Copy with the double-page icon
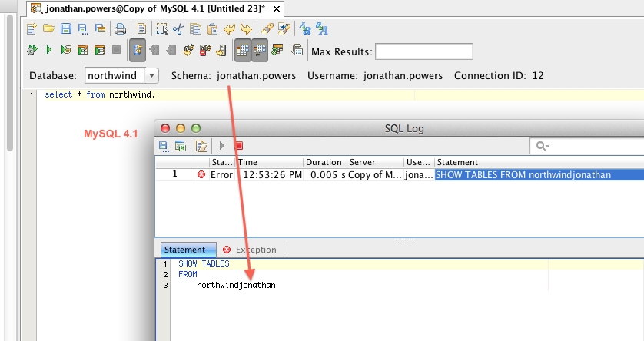This screenshot has width=644, height=341. point(195,28)
